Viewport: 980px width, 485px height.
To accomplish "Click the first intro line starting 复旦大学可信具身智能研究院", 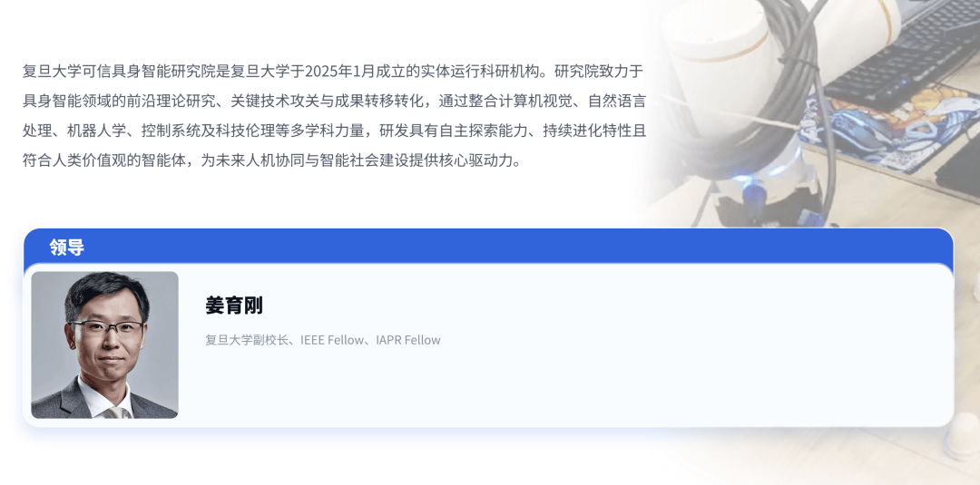I will click(x=332, y=71).
